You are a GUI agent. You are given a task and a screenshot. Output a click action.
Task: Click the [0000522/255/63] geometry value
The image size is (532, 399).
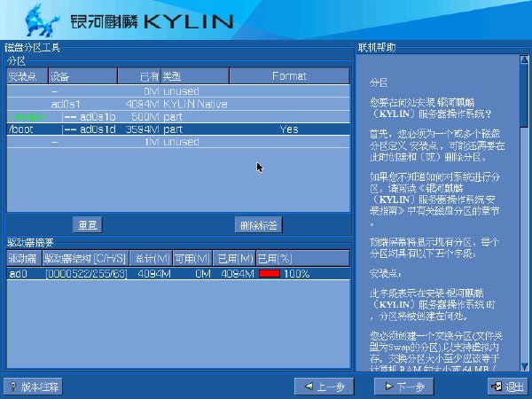[x=87, y=274]
